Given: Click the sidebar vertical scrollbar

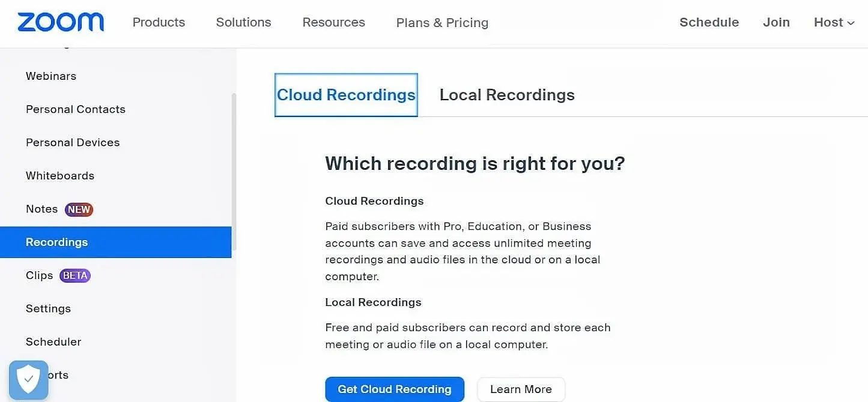Looking at the screenshot, I should pos(234,171).
